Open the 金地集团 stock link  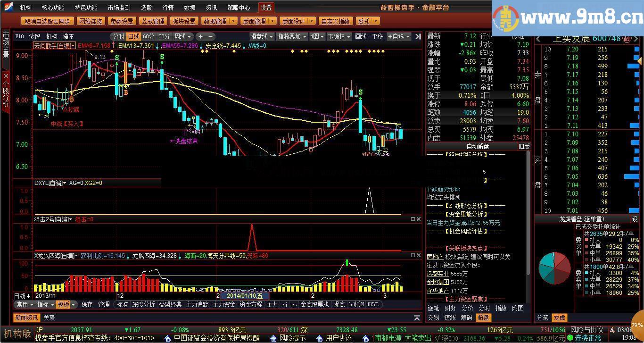click(438, 282)
